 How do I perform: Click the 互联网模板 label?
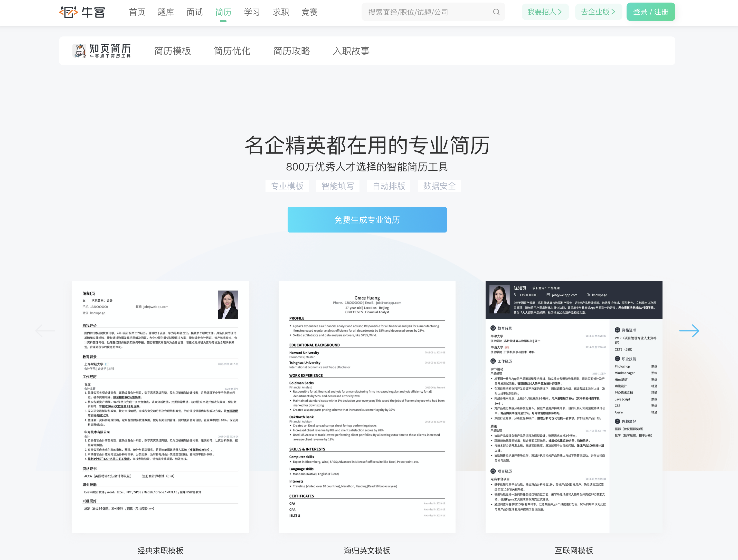point(574,550)
